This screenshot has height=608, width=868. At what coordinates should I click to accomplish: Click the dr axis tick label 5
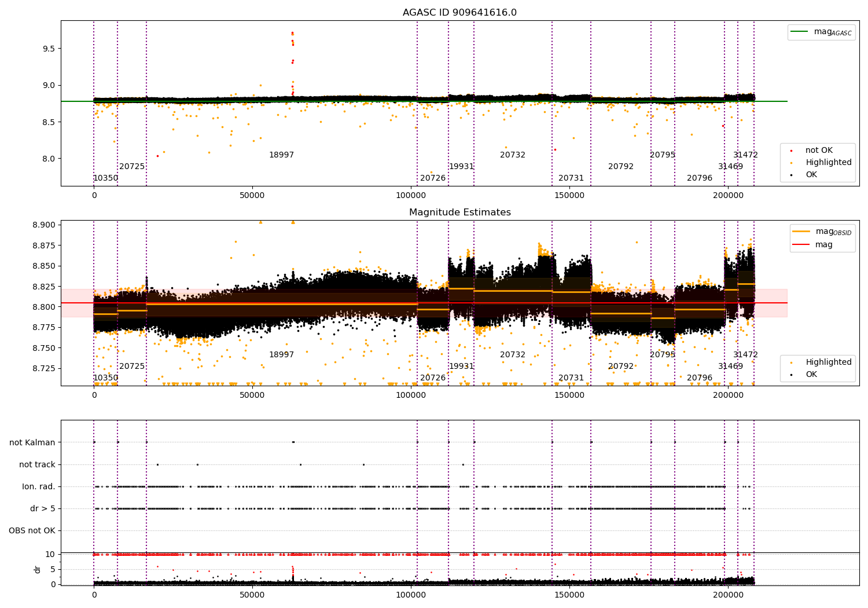pyautogui.click(x=53, y=569)
